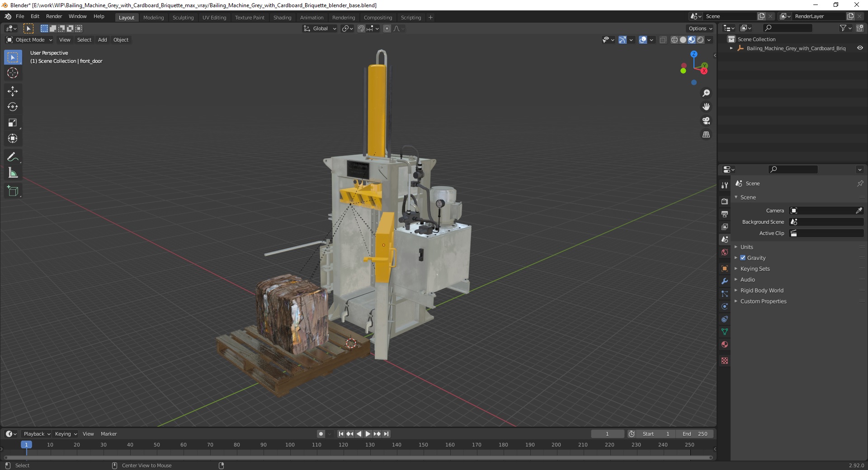
Task: Switch to the UV Editing workspace tab
Action: click(x=214, y=17)
